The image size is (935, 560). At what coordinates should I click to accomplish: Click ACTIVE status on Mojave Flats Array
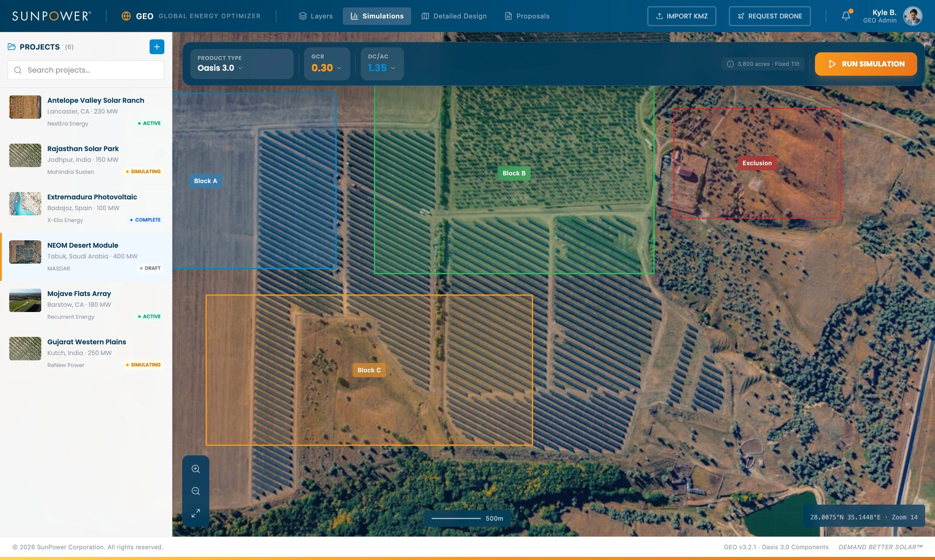[x=149, y=317]
